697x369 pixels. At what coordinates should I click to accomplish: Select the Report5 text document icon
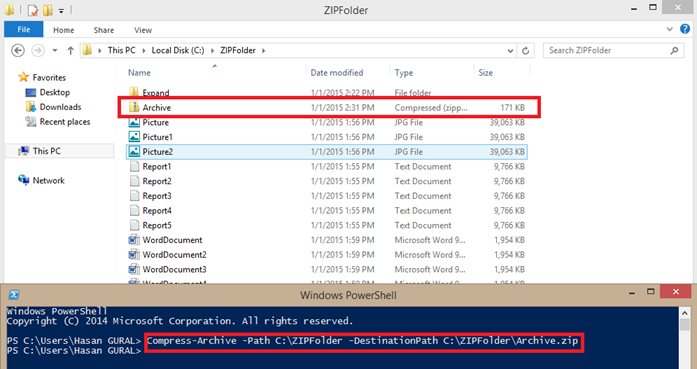134,225
